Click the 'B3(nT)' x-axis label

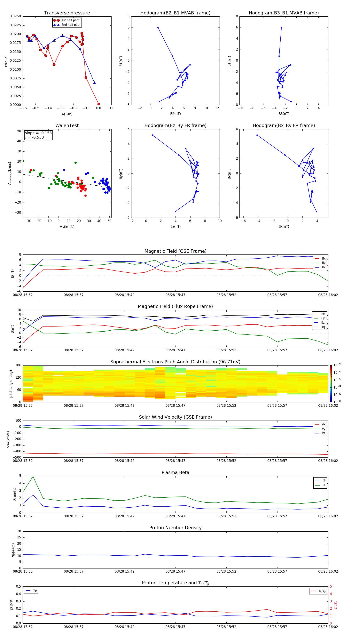284,114
